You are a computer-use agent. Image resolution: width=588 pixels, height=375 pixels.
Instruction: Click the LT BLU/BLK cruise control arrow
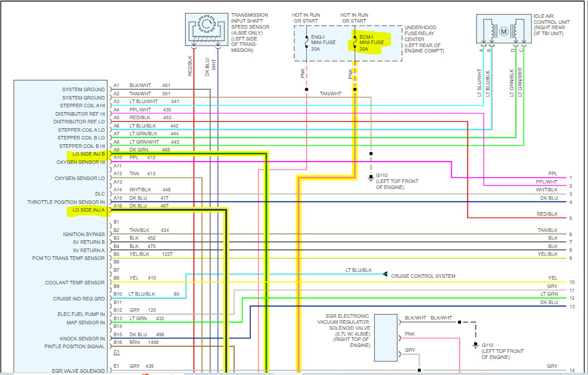point(385,274)
